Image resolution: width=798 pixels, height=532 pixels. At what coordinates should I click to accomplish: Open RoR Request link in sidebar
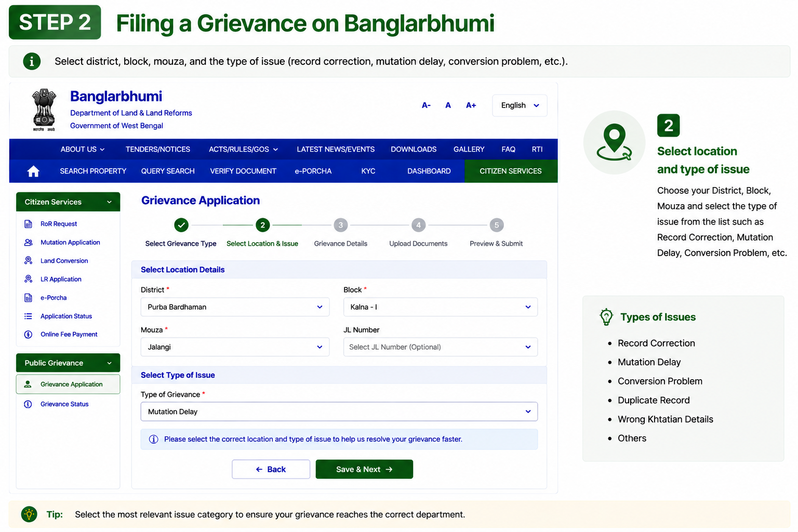click(x=59, y=224)
